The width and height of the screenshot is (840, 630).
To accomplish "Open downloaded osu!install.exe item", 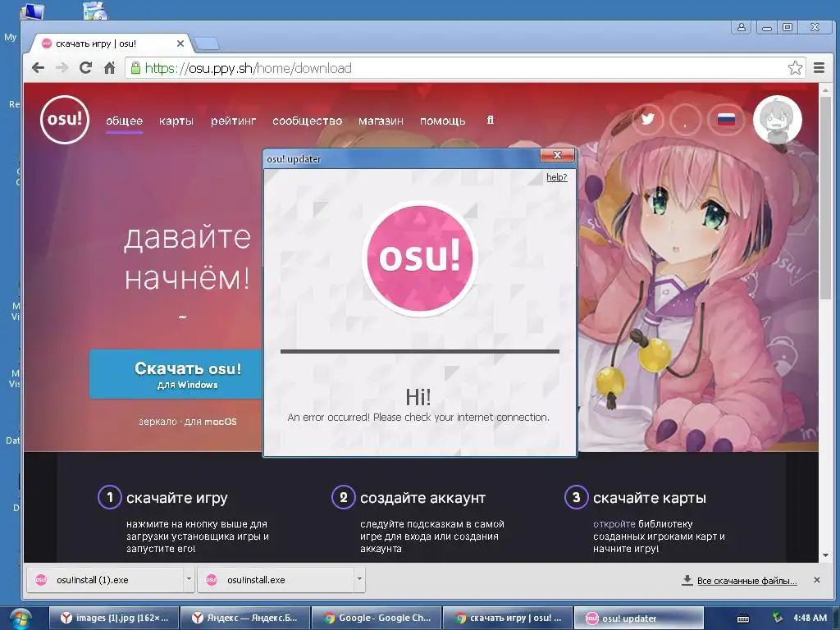I will click(276, 580).
